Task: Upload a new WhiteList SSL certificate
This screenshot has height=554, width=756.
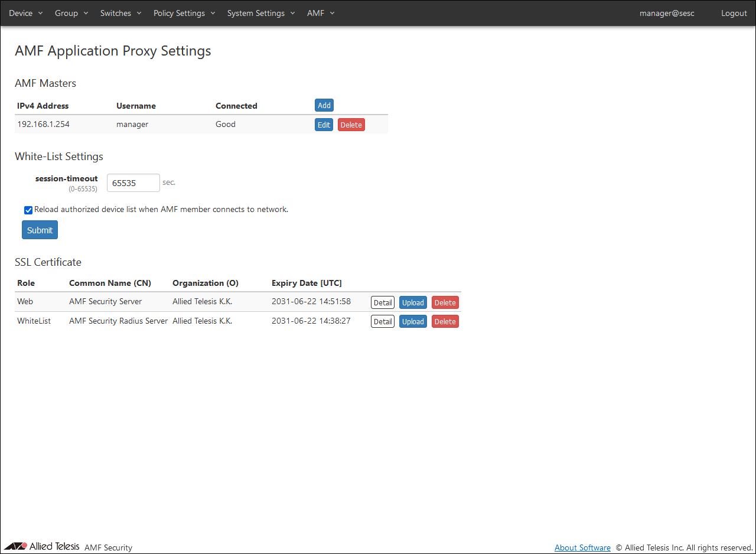Action: (x=413, y=321)
